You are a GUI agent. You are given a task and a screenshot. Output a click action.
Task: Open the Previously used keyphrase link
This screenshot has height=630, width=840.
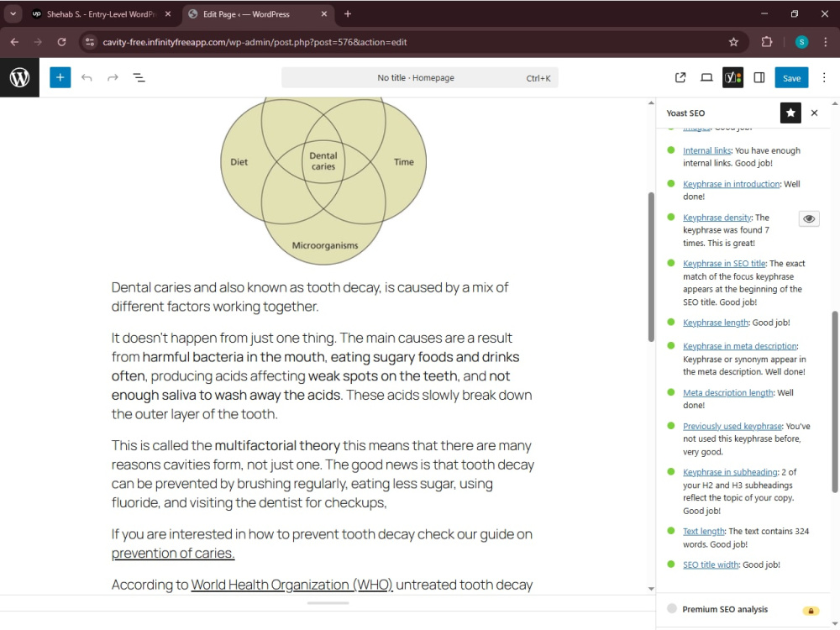[x=732, y=426]
